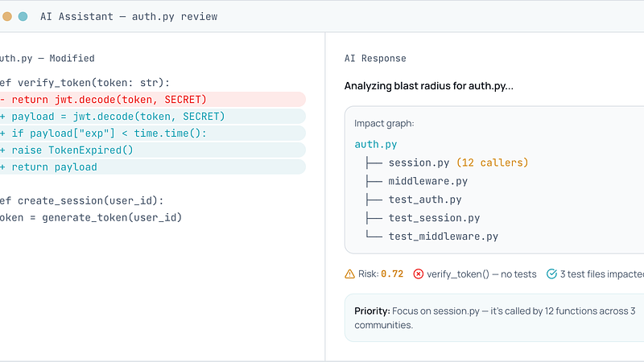
Task: Click the orange window control dot
Action: click(7, 16)
